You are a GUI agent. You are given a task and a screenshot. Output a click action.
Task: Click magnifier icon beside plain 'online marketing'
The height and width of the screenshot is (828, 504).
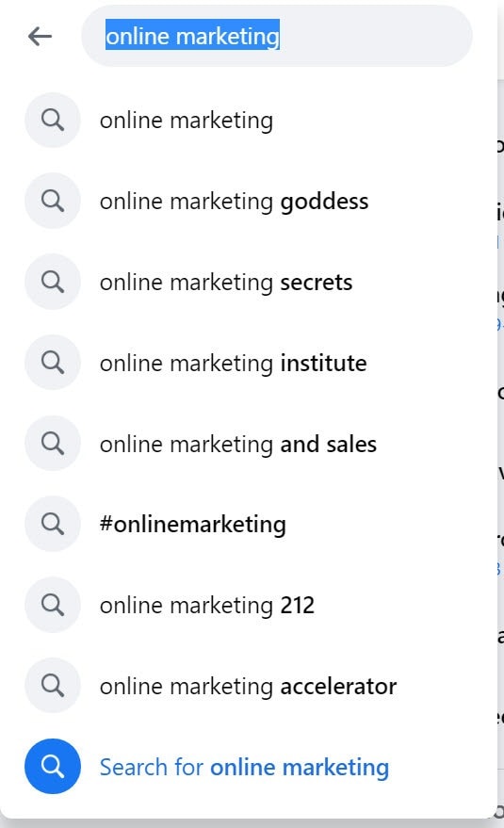click(x=53, y=120)
